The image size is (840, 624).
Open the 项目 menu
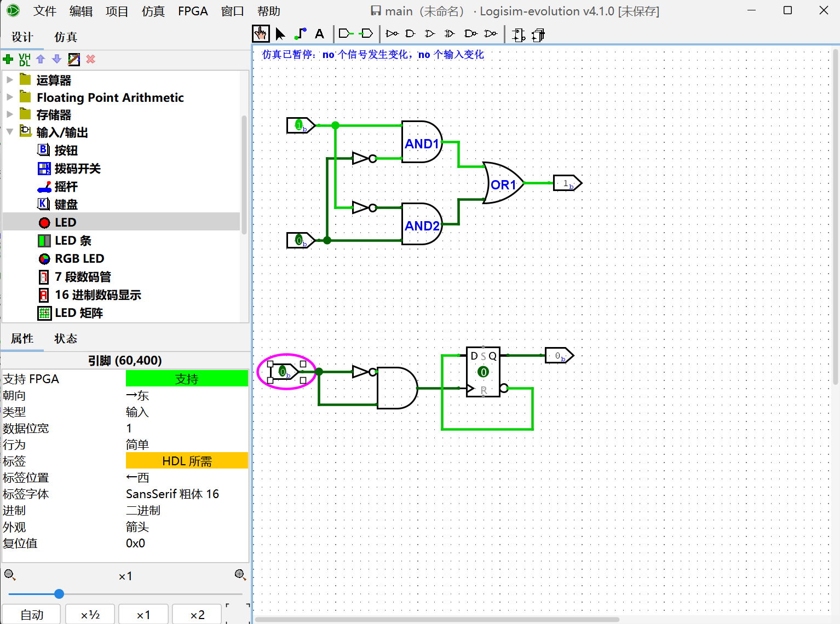[x=117, y=11]
